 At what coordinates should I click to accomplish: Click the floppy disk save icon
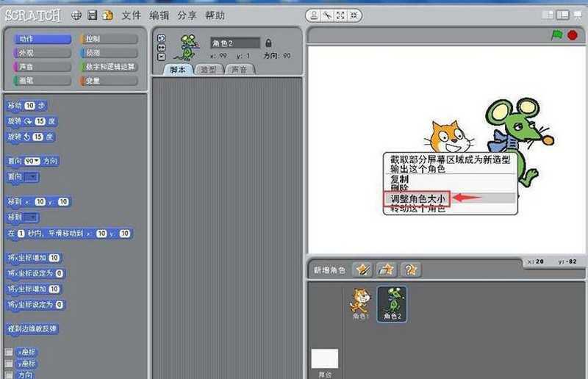point(93,15)
